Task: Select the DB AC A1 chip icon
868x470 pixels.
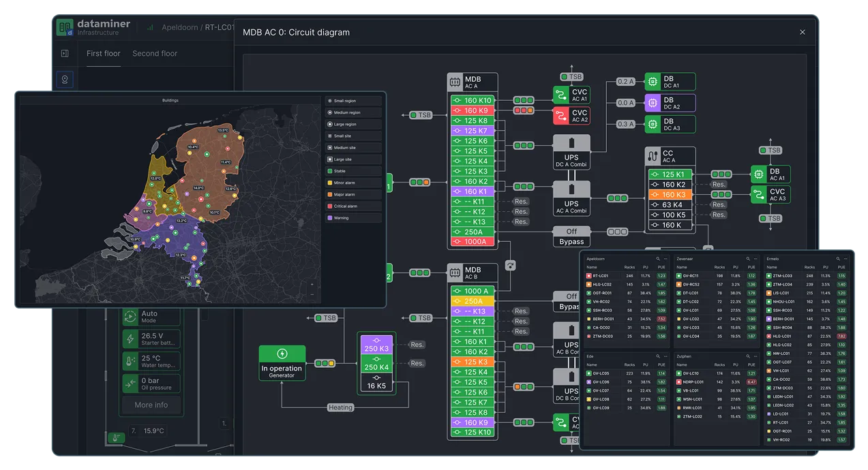Action: click(759, 174)
